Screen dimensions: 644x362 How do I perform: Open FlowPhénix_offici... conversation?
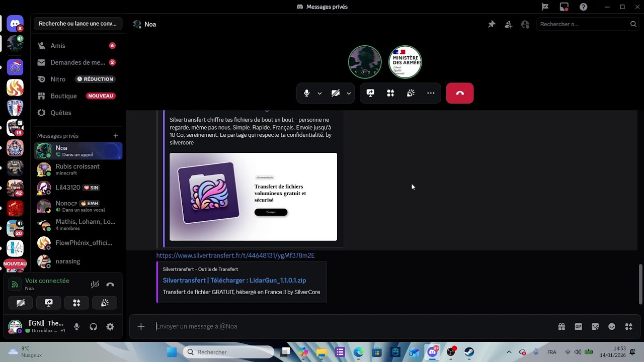coord(78,243)
